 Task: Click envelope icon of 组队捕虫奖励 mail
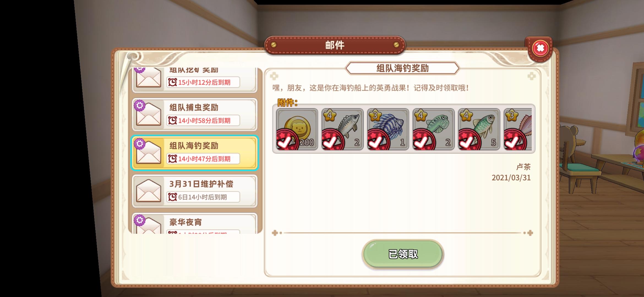(x=148, y=114)
